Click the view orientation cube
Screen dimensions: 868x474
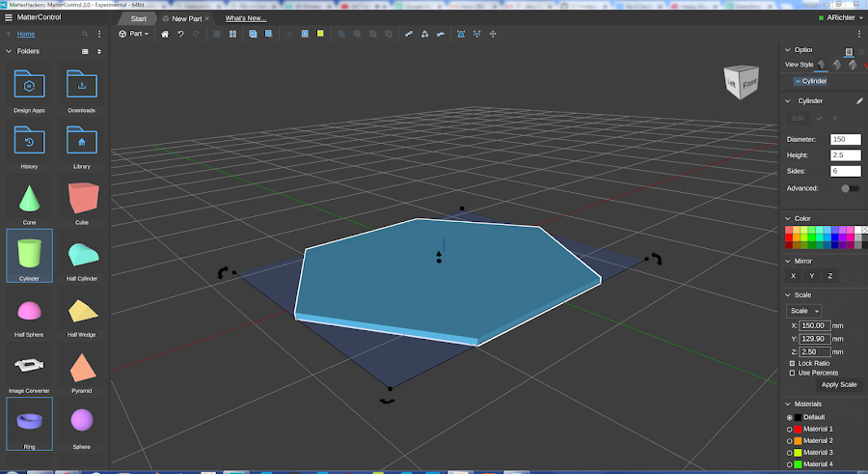coord(742,83)
